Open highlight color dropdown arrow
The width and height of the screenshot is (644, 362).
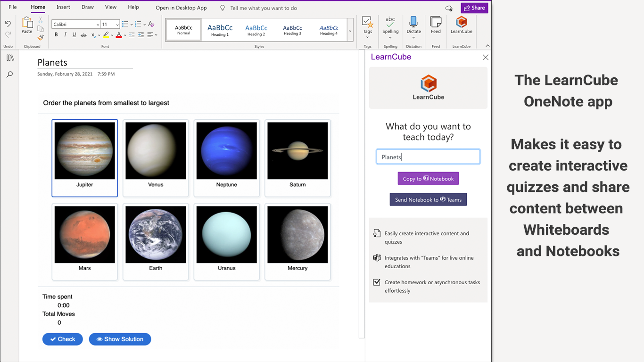(x=112, y=35)
